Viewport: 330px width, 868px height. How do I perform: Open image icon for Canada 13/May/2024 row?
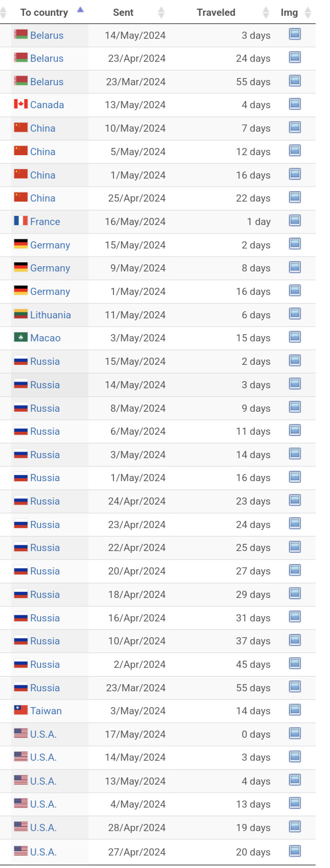[295, 104]
